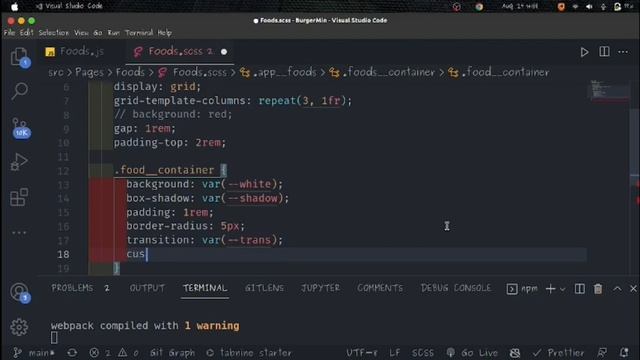Open the notifications bell

click(x=624, y=353)
